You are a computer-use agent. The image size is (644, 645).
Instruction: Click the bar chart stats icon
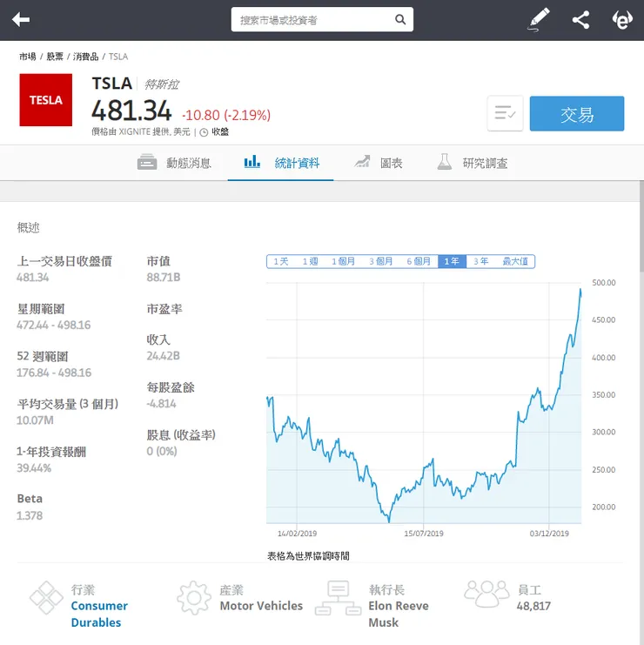click(x=252, y=161)
